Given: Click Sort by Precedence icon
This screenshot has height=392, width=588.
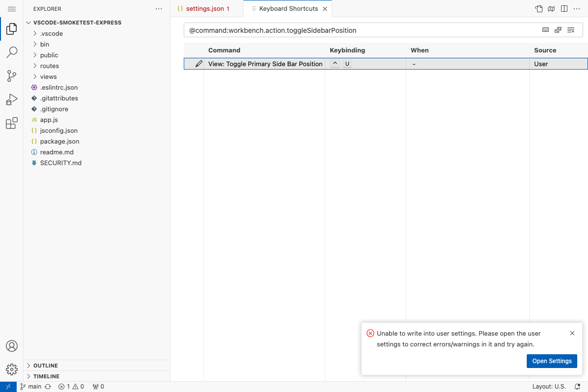Looking at the screenshot, I should pos(558,30).
